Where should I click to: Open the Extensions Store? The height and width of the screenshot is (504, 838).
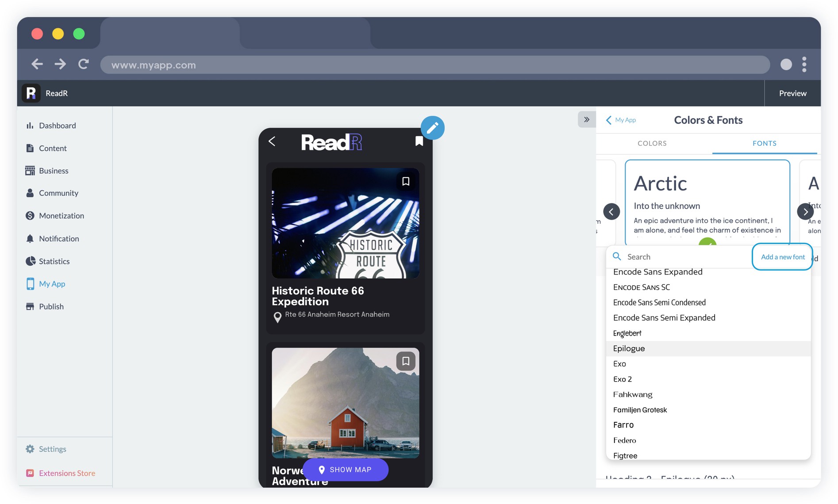(x=66, y=473)
